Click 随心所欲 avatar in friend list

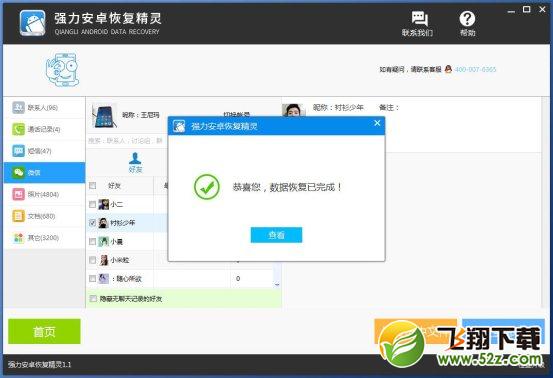pyautogui.click(x=103, y=279)
